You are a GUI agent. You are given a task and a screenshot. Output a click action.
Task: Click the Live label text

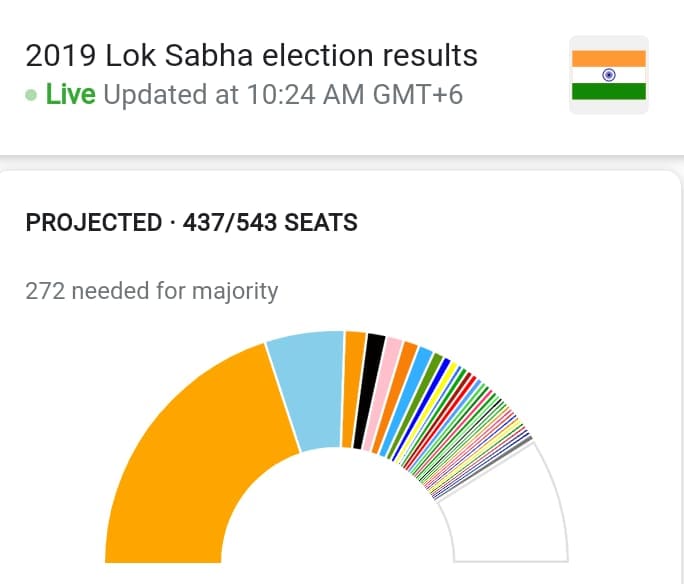coord(70,95)
